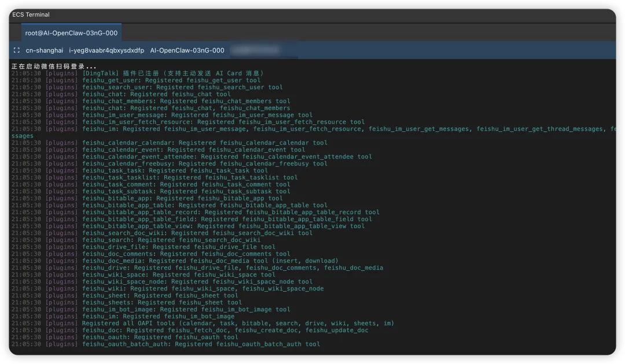Viewport: 625px width, 364px height.
Task: Click the feishu_task_subtask log line
Action: (x=150, y=192)
